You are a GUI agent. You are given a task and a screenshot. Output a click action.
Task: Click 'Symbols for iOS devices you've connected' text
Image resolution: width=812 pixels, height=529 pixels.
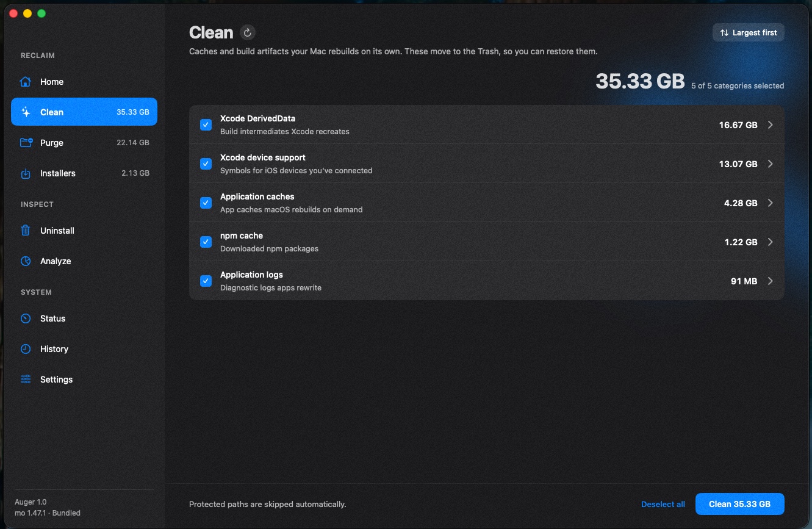(x=296, y=171)
